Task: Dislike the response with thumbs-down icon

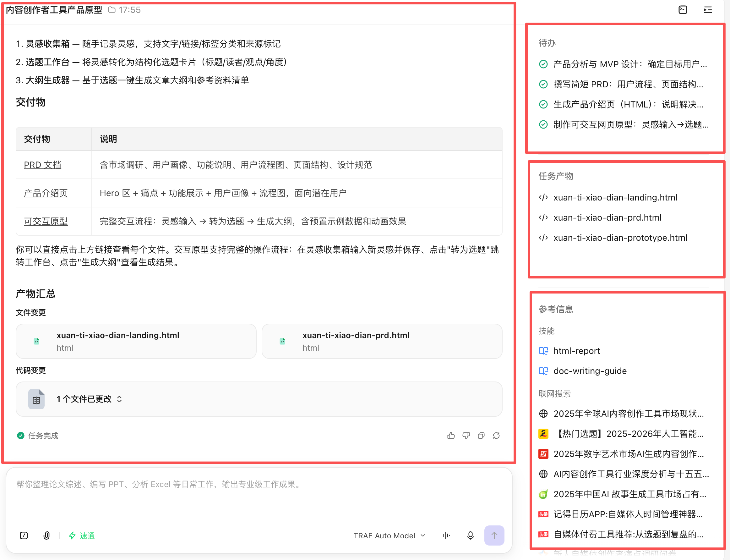Action: click(x=466, y=436)
